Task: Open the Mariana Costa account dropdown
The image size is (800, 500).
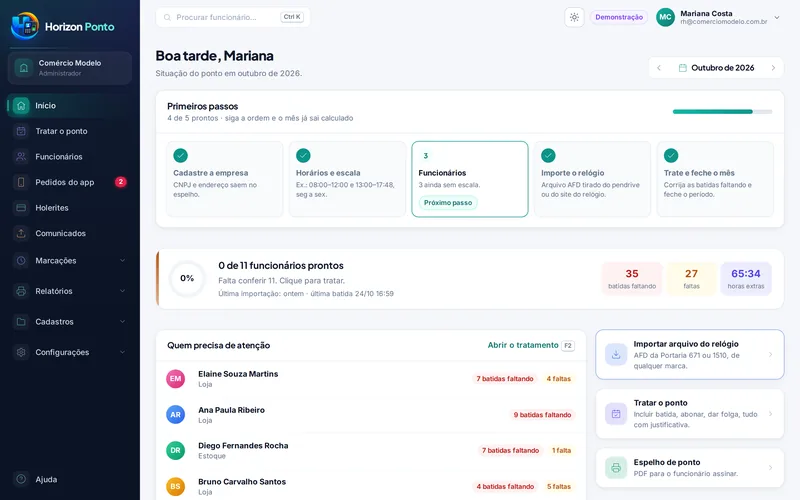Action: tap(777, 17)
